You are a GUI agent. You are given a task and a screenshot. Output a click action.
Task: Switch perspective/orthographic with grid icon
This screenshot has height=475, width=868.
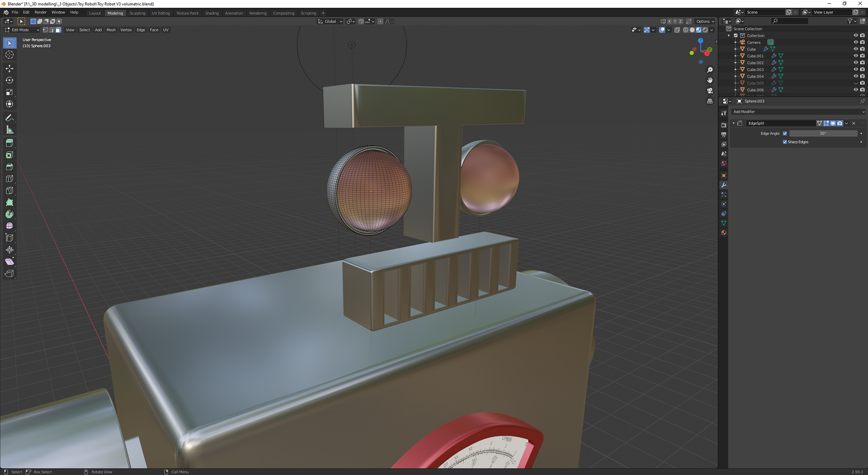pyautogui.click(x=710, y=101)
